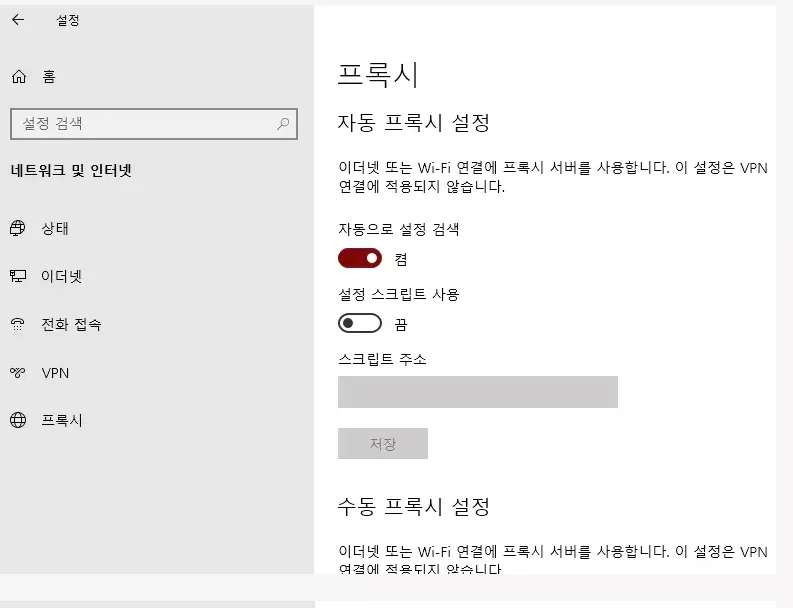Open the Home (홈) house icon
This screenshot has height=608, width=793.
(19, 77)
